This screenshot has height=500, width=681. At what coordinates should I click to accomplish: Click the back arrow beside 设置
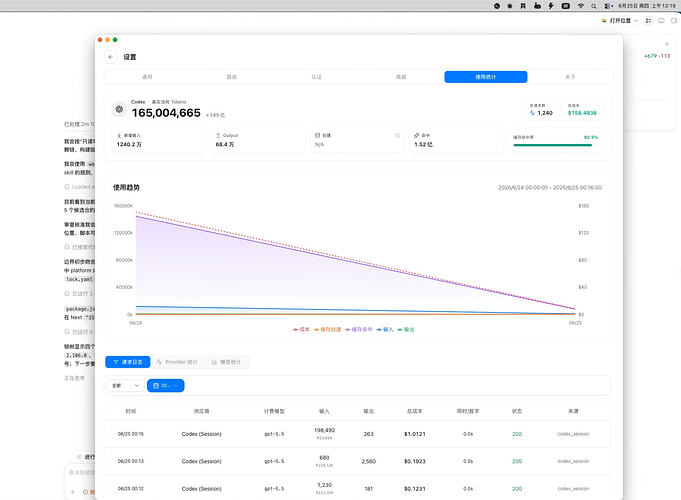point(111,57)
